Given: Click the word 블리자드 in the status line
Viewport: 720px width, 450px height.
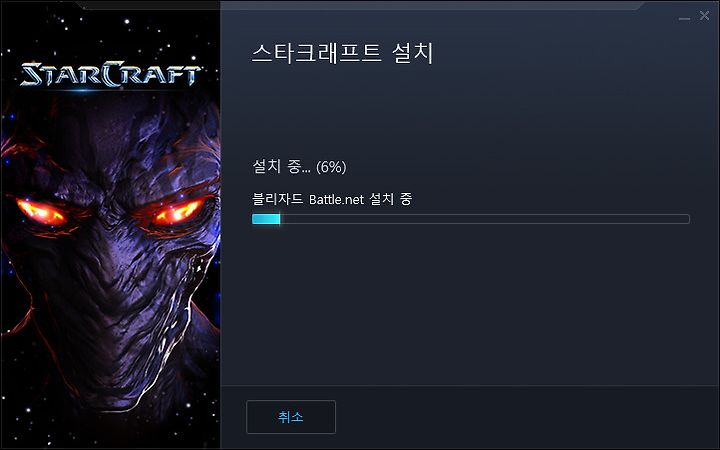Looking at the screenshot, I should point(278,199).
